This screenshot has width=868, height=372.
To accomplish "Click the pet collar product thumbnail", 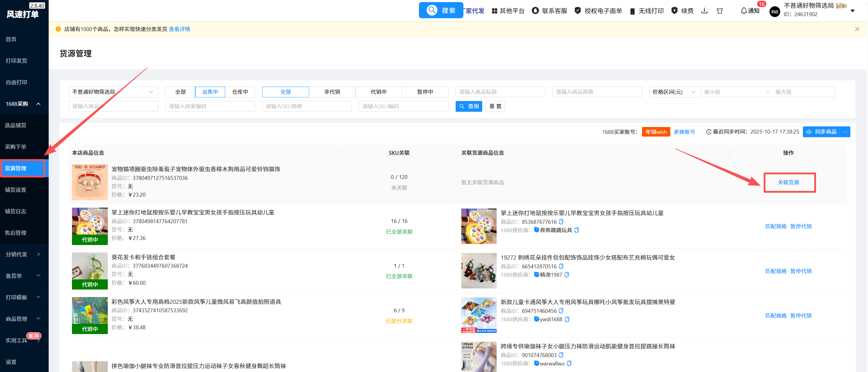I will coord(90,182).
